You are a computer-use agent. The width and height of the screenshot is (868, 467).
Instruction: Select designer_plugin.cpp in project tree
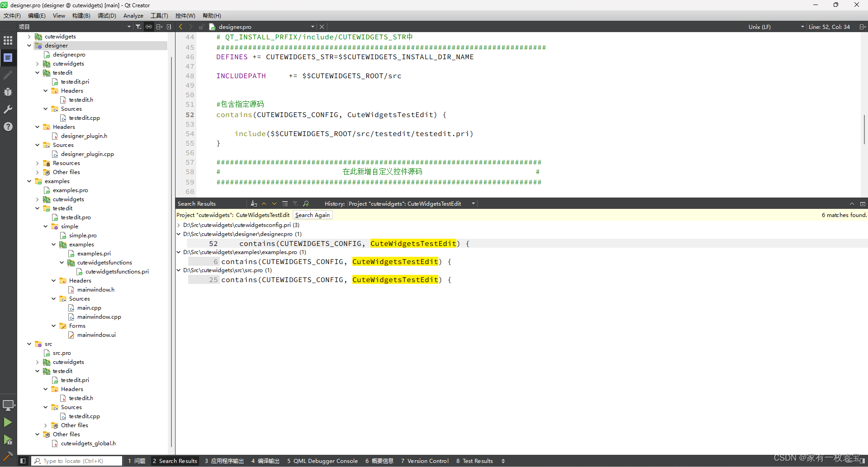(87, 154)
